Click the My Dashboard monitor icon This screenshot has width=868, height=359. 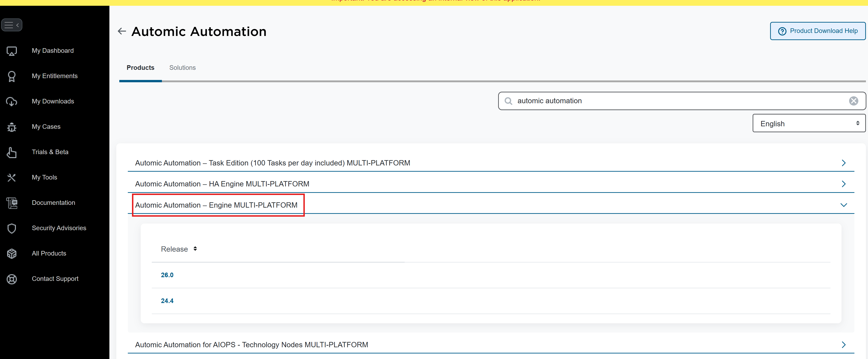pyautogui.click(x=12, y=51)
